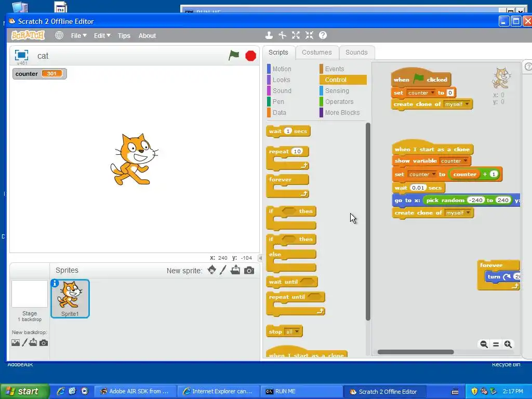Switch stage to full screen mode
This screenshot has width=532, height=399.
(21, 55)
